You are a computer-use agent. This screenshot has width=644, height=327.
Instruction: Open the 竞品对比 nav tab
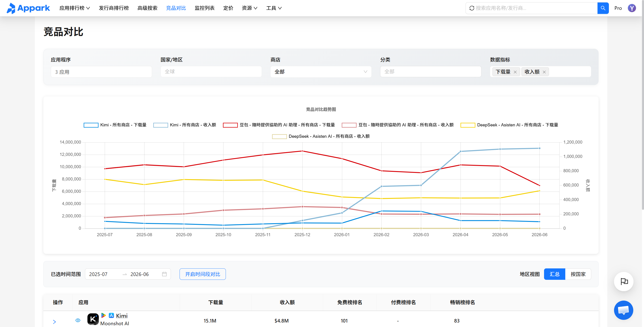click(x=176, y=8)
